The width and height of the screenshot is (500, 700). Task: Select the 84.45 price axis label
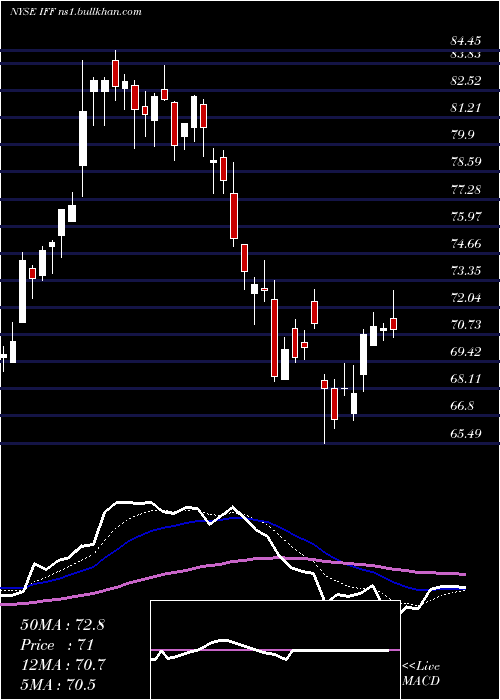(466, 41)
